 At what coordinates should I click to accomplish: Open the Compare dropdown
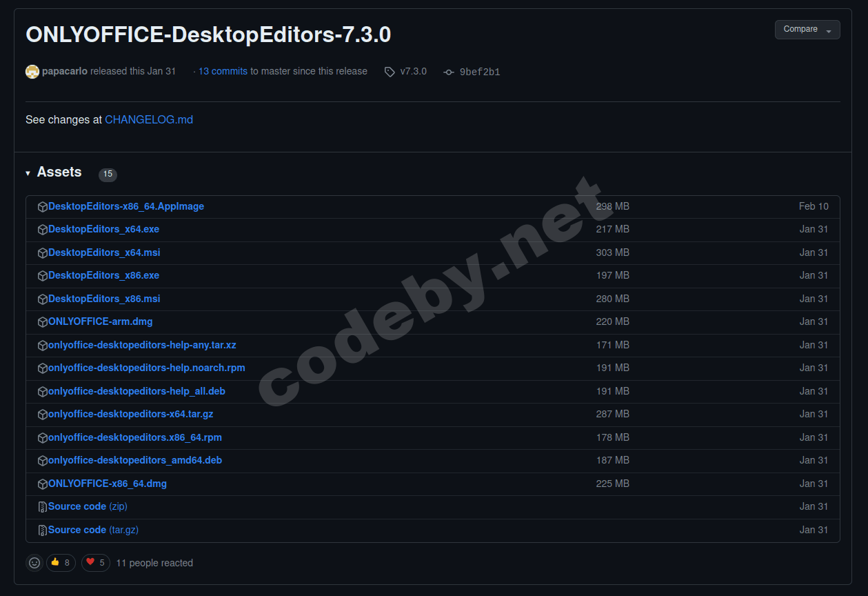point(807,30)
